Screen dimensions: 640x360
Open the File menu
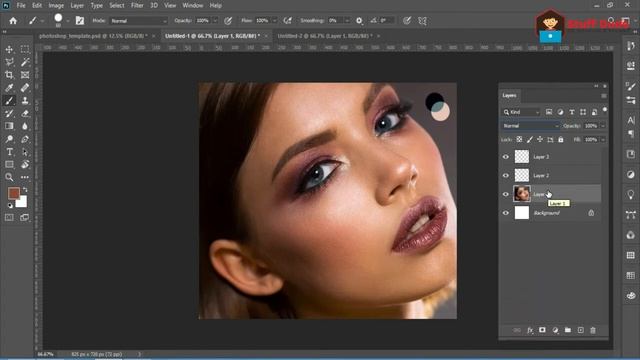[21, 6]
